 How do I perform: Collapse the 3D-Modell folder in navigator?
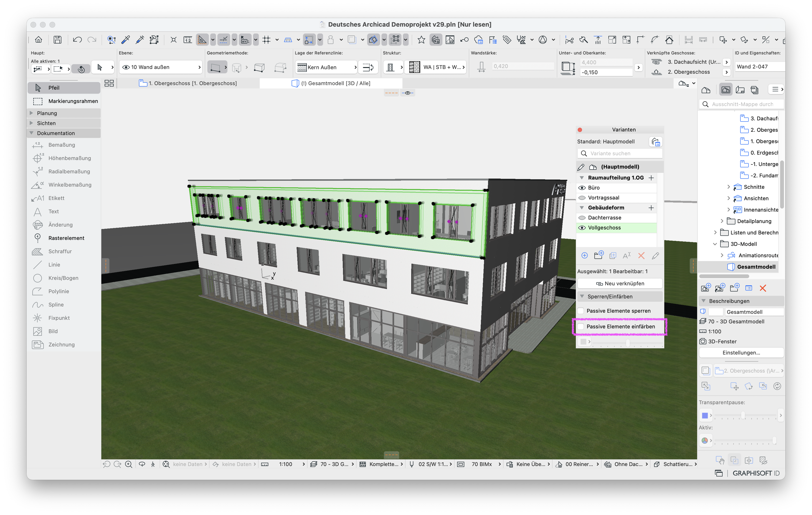715,244
